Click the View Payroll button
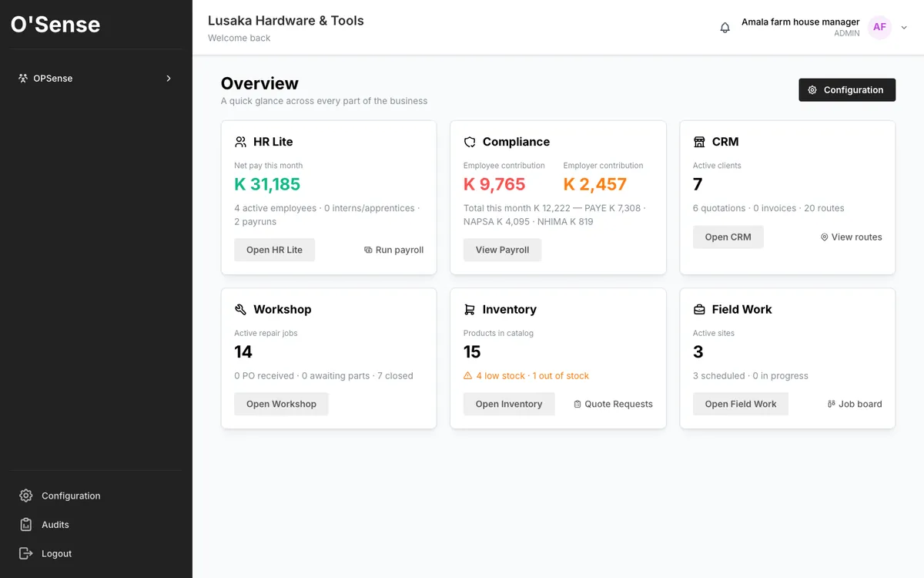 tap(502, 250)
